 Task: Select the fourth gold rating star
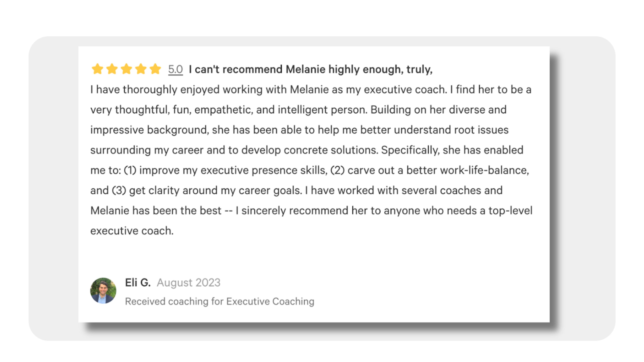(x=141, y=69)
